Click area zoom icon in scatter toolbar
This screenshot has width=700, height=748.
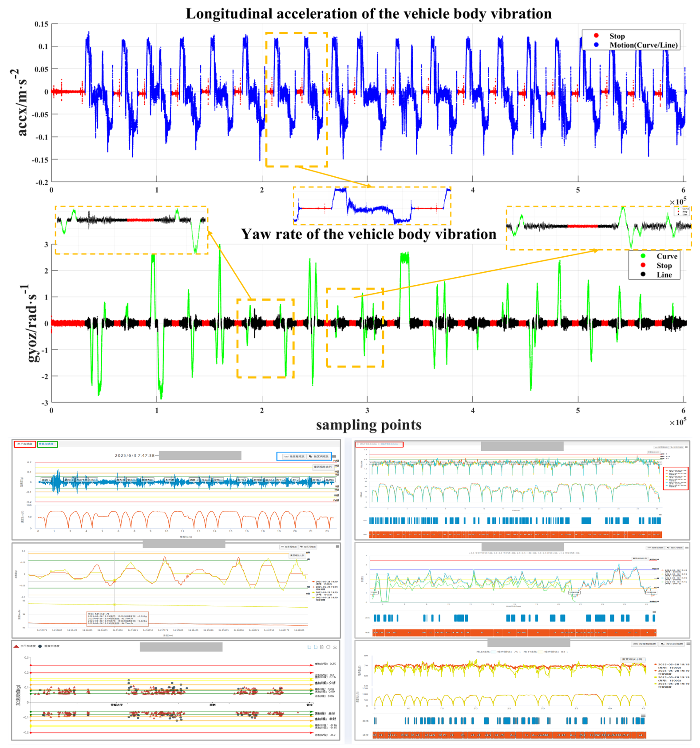click(309, 647)
